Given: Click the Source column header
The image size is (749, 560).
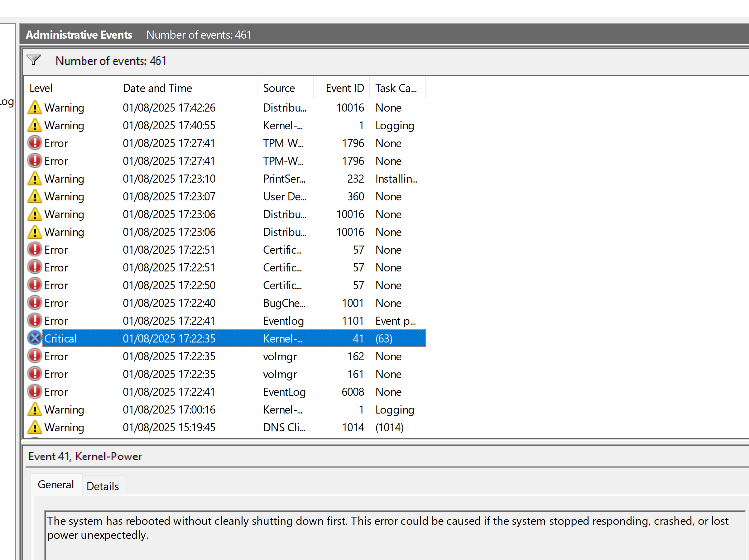Looking at the screenshot, I should (279, 88).
